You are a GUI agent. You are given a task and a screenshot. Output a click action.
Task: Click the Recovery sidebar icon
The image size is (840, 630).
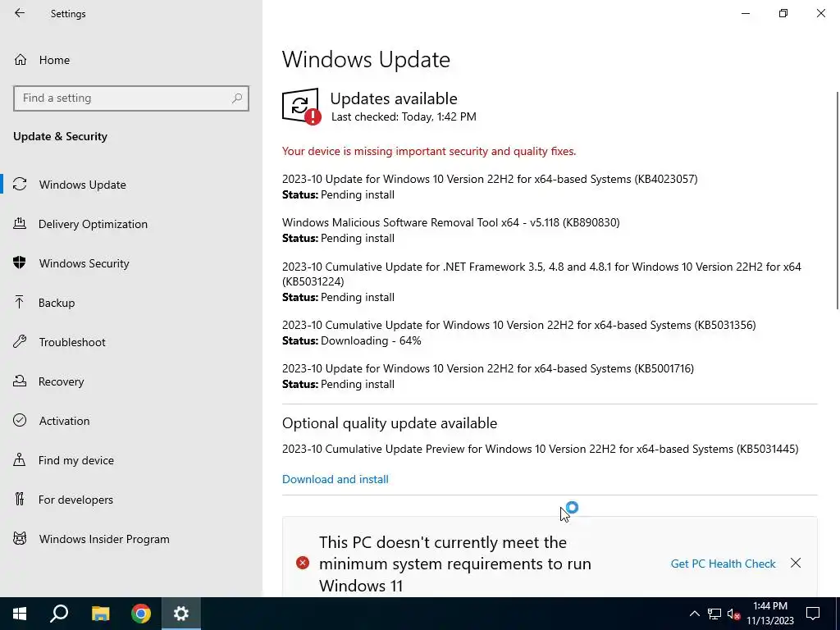(20, 381)
